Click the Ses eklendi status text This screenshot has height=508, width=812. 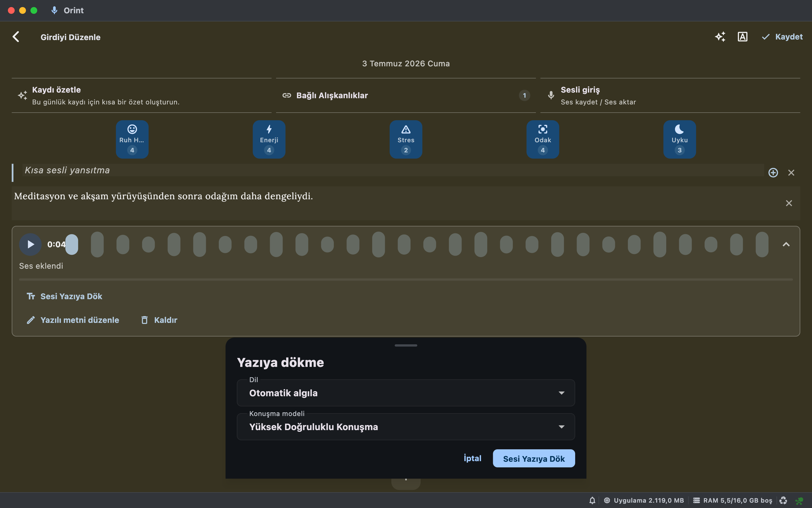(41, 266)
